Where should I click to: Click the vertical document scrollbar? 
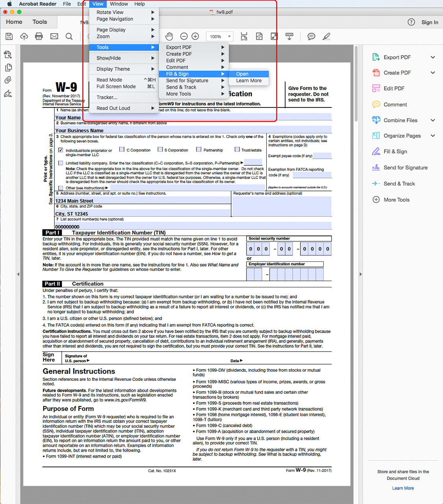click(x=356, y=85)
